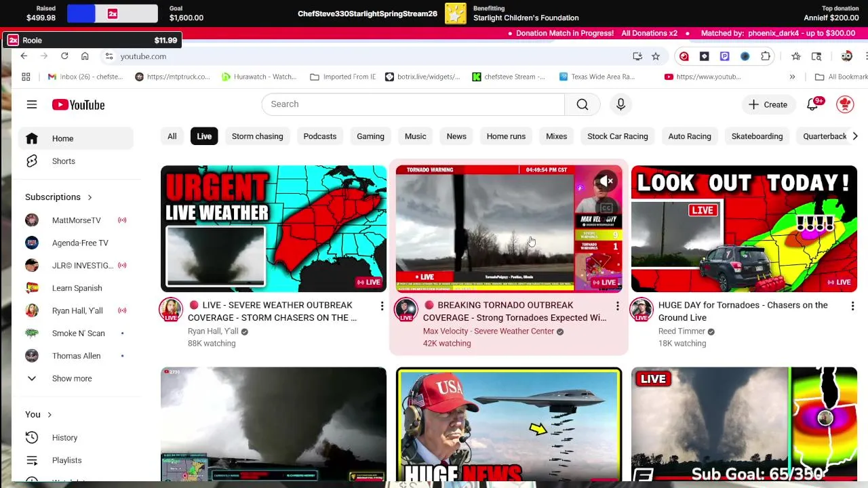Viewport: 868px width, 488px height.
Task: Click the YouTube logo
Action: 79,104
